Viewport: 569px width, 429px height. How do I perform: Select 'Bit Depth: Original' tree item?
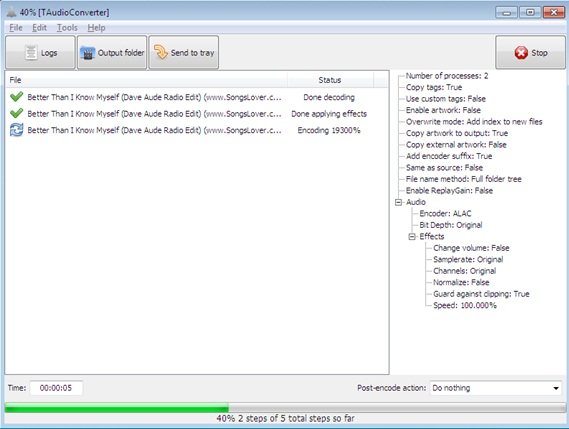[x=451, y=225]
